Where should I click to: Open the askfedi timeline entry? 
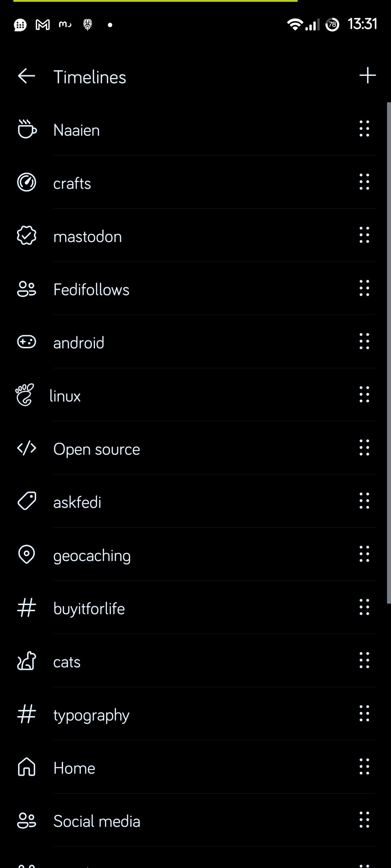[77, 502]
